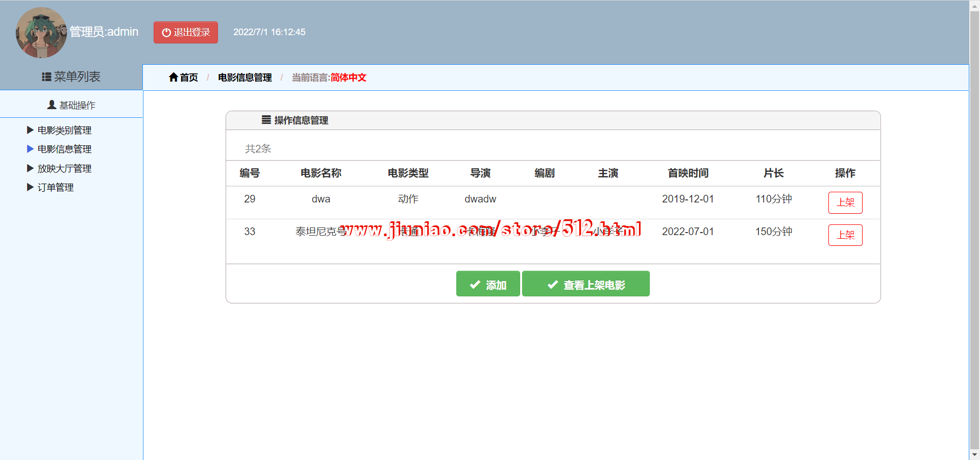Go to 首页 via breadcrumb text
The height and width of the screenshot is (460, 980).
tap(189, 78)
